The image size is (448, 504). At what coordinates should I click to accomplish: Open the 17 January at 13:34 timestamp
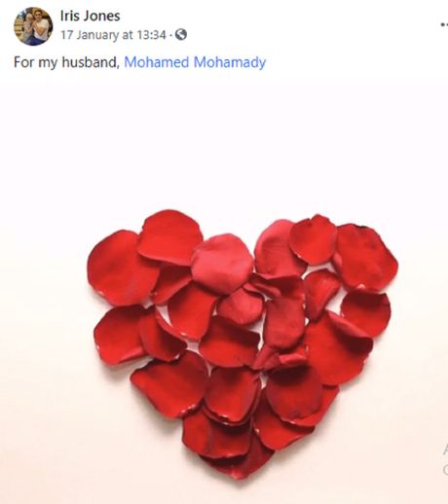114,35
